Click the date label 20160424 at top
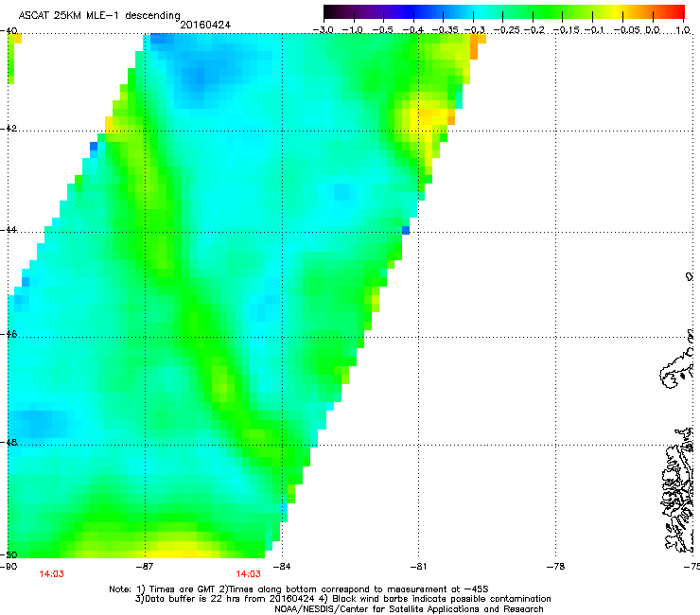The image size is (700, 615). (x=205, y=25)
